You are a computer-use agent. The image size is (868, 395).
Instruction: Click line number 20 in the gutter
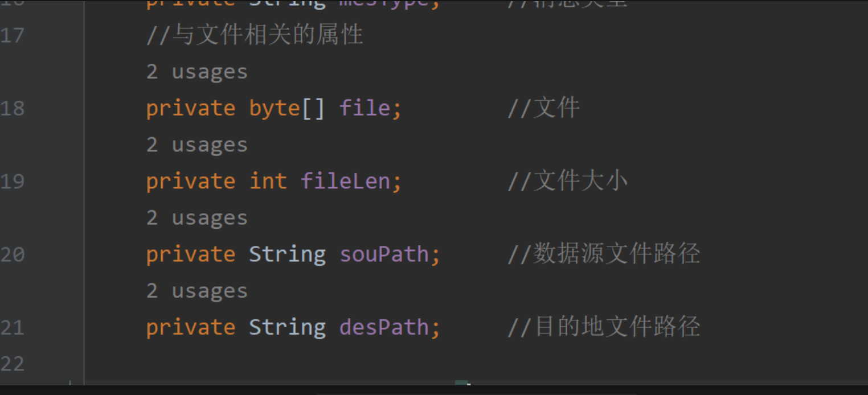[12, 254]
